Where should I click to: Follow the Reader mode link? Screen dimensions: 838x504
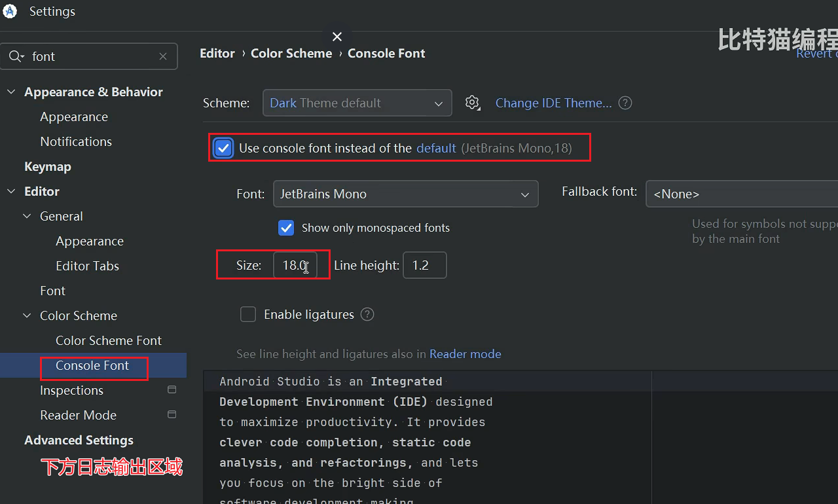(465, 353)
